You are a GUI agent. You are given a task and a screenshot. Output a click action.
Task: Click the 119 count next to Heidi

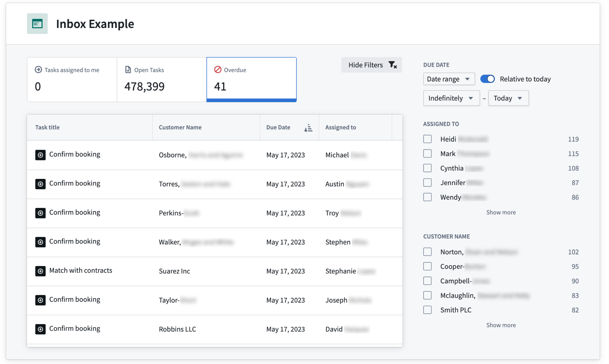pyautogui.click(x=573, y=139)
